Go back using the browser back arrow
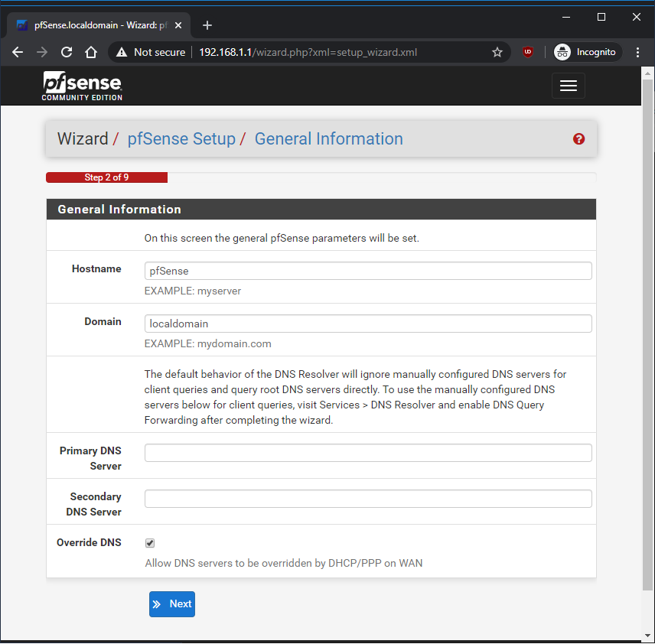Viewport: 655px width, 644px height. click(x=18, y=52)
